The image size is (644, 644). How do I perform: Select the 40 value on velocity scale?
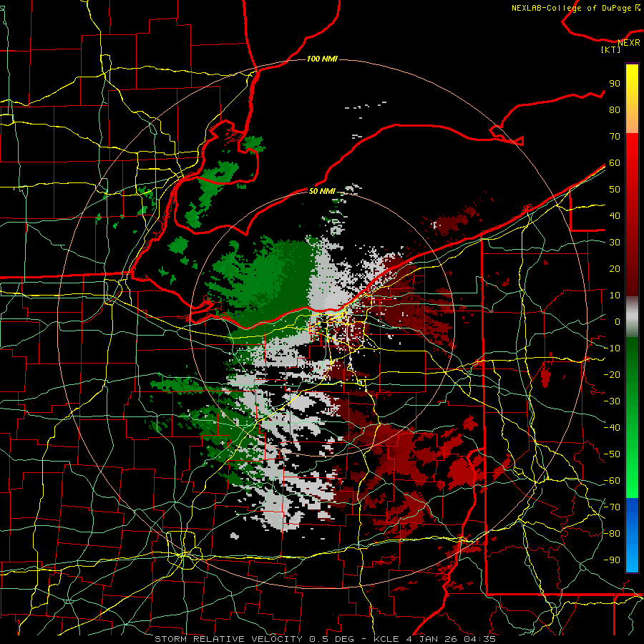coord(615,215)
